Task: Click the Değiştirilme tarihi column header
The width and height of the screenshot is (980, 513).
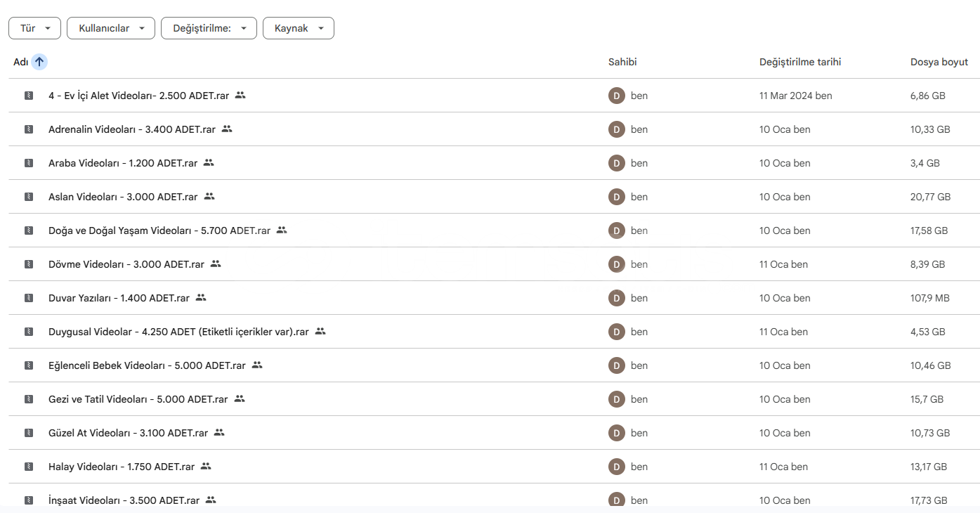Action: click(x=800, y=62)
